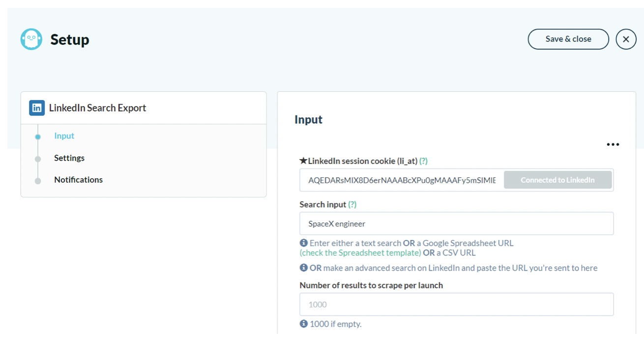
Task: Open help (?) for Search input
Action: point(352,204)
